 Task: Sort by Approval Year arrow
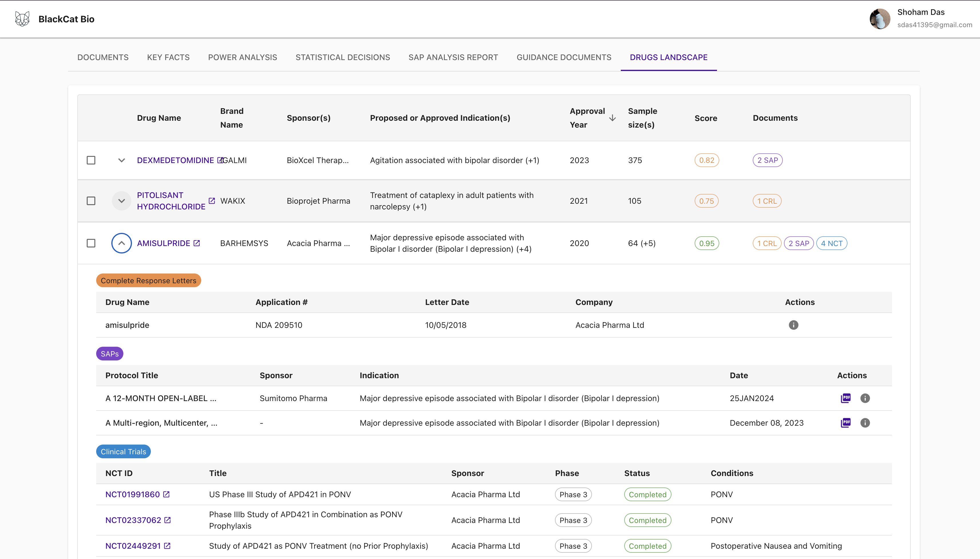(612, 118)
